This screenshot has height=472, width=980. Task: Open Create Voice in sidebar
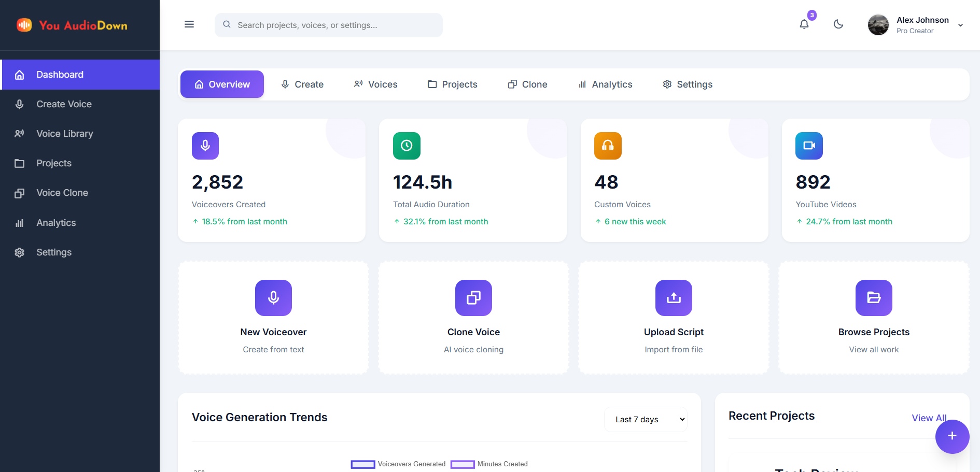pos(80,104)
